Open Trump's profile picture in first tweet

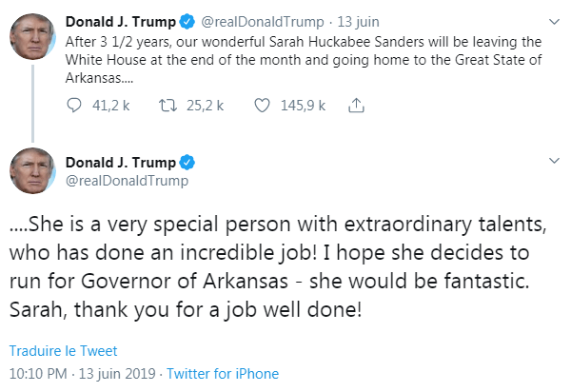(x=30, y=36)
